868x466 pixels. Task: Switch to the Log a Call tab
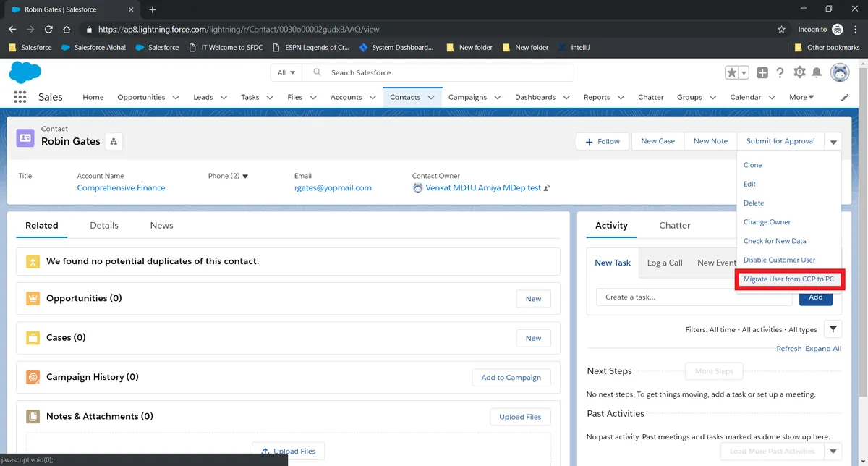click(x=665, y=263)
